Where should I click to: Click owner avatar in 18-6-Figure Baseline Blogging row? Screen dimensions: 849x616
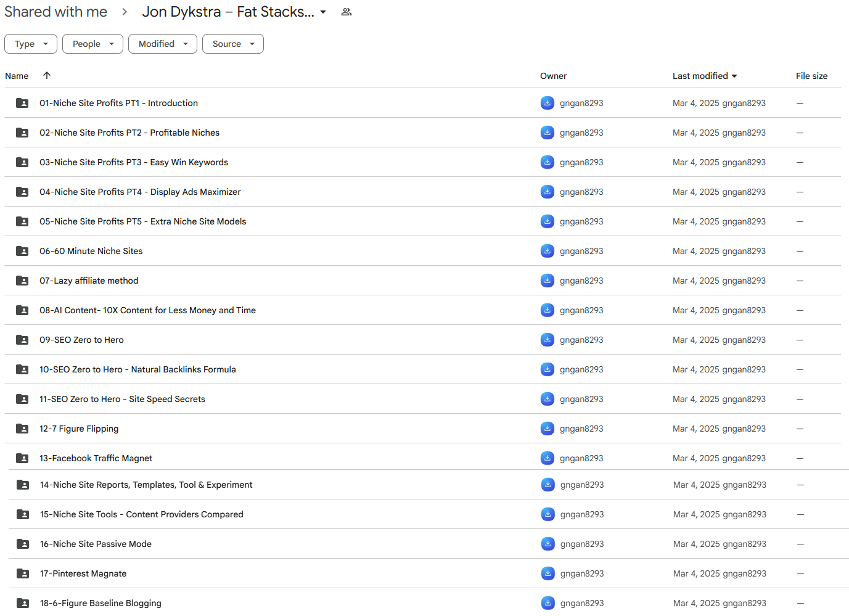(x=548, y=603)
